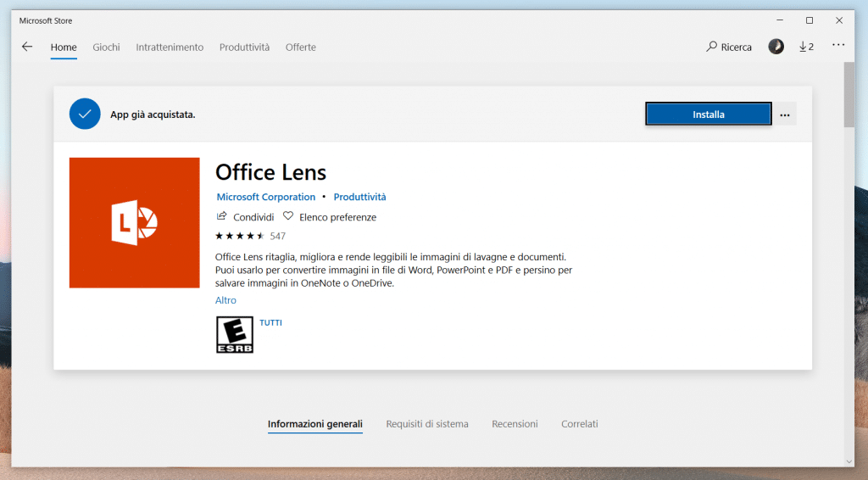Viewport: 868px width, 480px height.
Task: Switch to the Intrattenimento tab
Action: click(x=170, y=47)
